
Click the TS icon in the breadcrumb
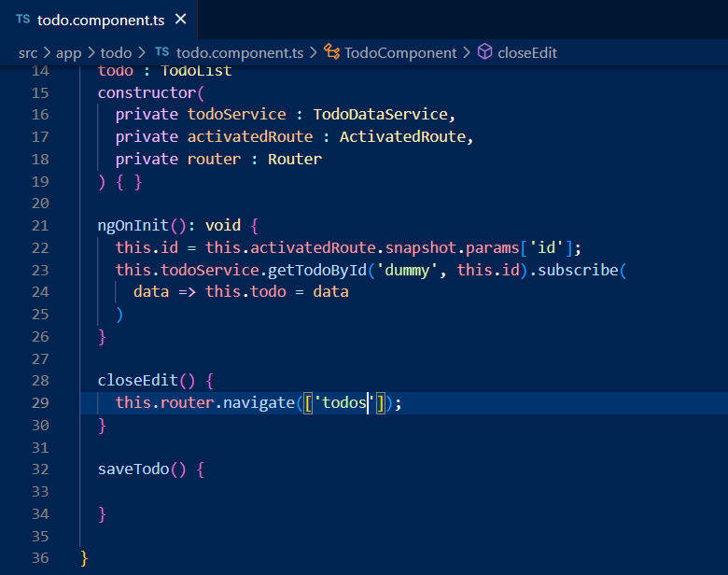[162, 51]
